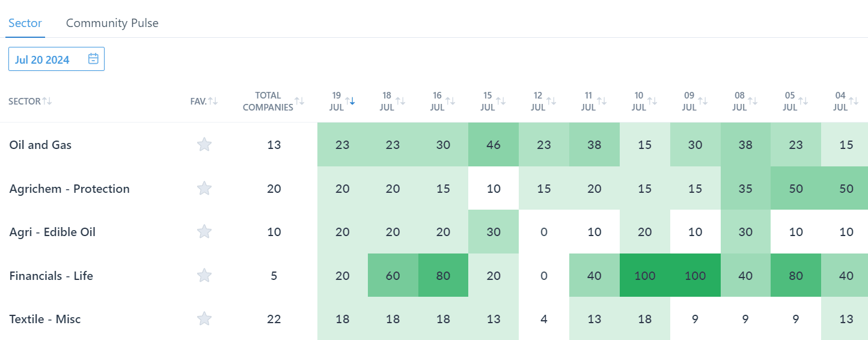Viewport: 868px width, 340px height.
Task: Open the Agrichem - Protection sector link
Action: (x=69, y=189)
